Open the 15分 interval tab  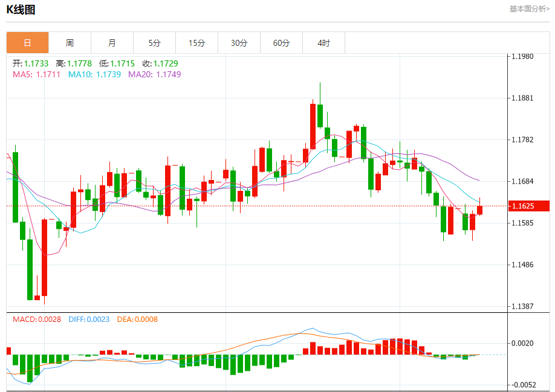tap(197, 43)
